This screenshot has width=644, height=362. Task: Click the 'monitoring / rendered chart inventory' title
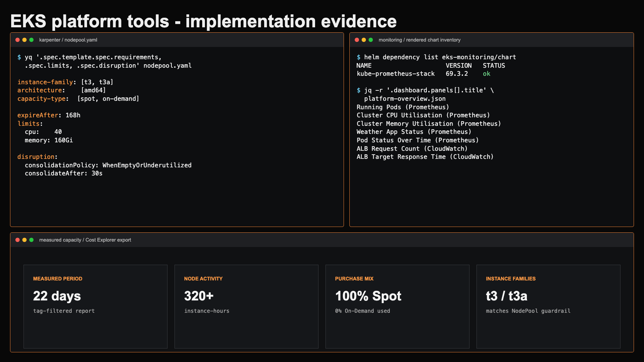coord(419,40)
